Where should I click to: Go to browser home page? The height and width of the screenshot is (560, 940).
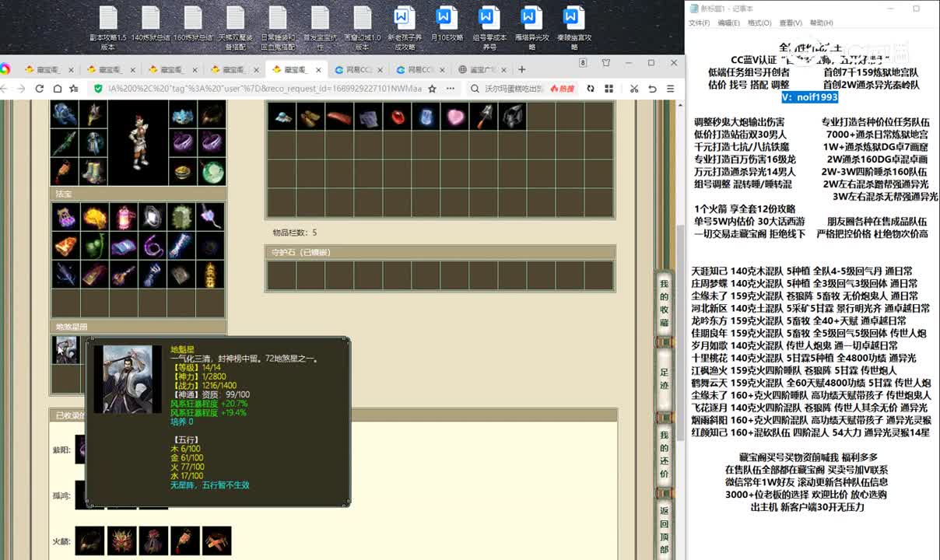pos(56,89)
